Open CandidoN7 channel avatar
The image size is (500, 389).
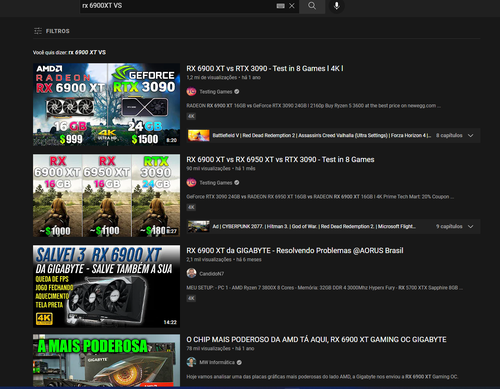coord(191,273)
